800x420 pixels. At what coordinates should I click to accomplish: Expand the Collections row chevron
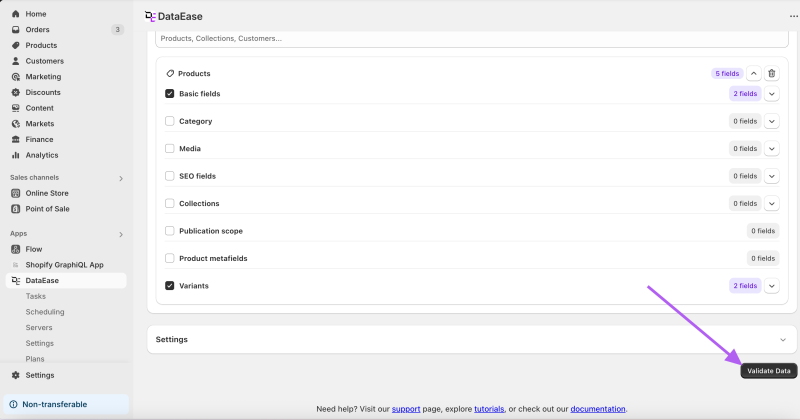(x=771, y=204)
